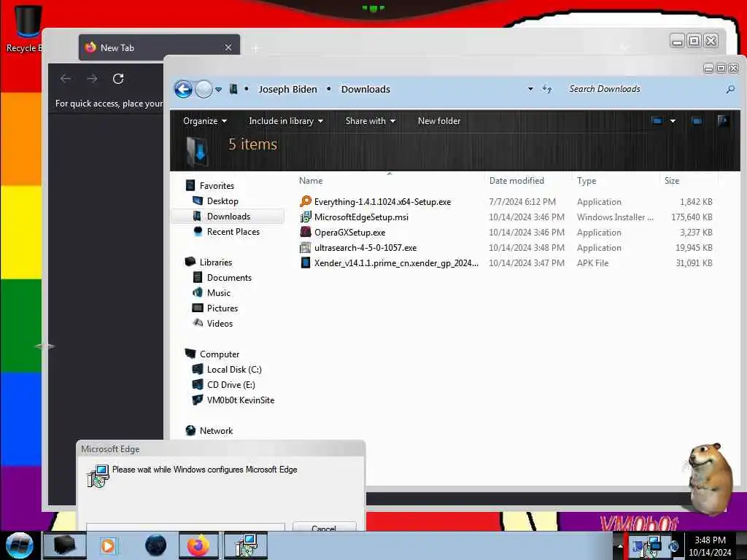Screen dimensions: 747x560
Task: Cancel the Microsoft Edge configuration dialog
Action: 324,526
